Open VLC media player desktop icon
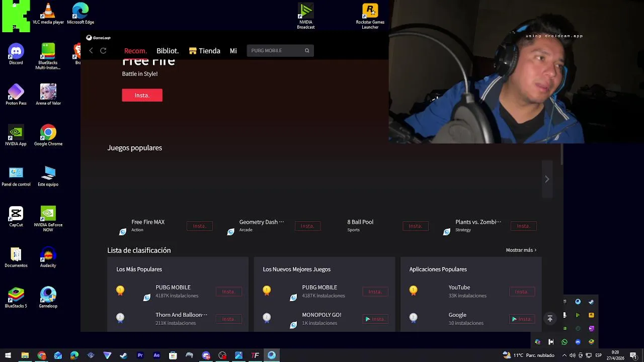Viewport: 644px width, 362px height. click(48, 14)
